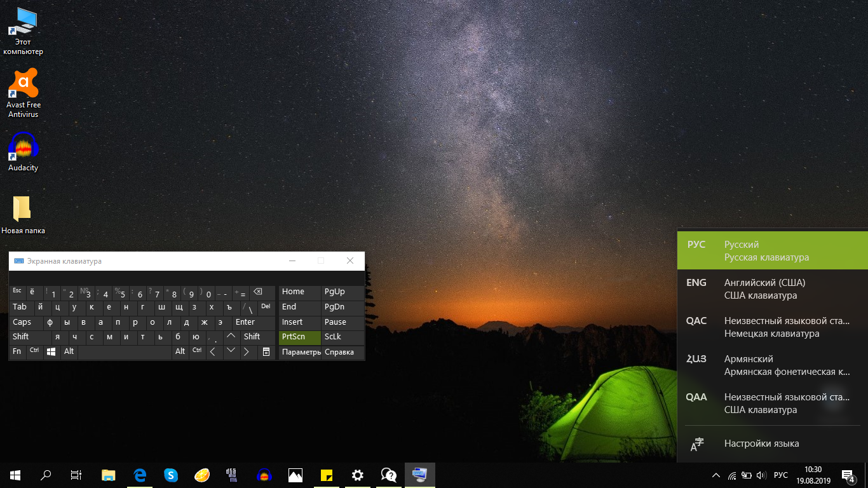Hit the Справка help key

pos(342,351)
